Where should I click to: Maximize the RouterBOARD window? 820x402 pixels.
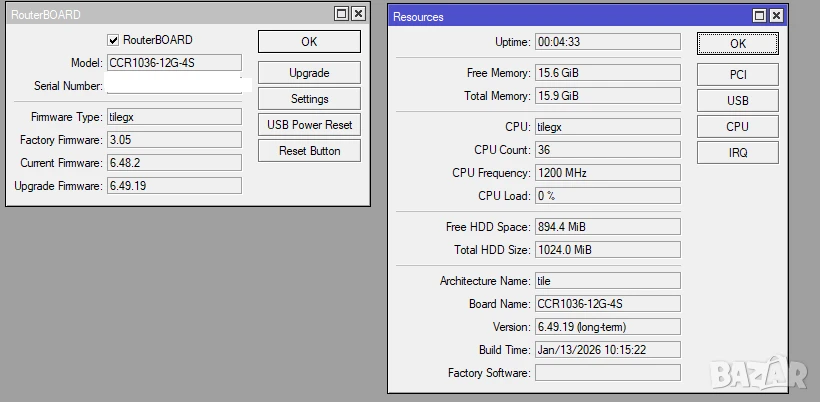pyautogui.click(x=341, y=14)
